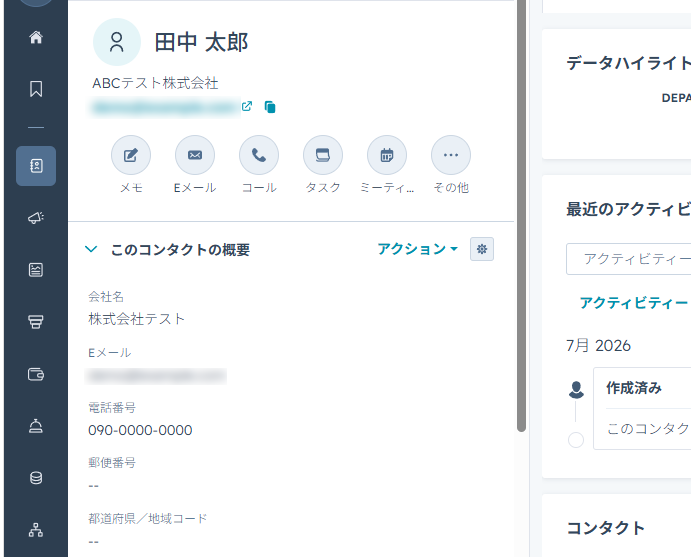Open the email external link icon
The width and height of the screenshot is (691, 557).
point(247,106)
